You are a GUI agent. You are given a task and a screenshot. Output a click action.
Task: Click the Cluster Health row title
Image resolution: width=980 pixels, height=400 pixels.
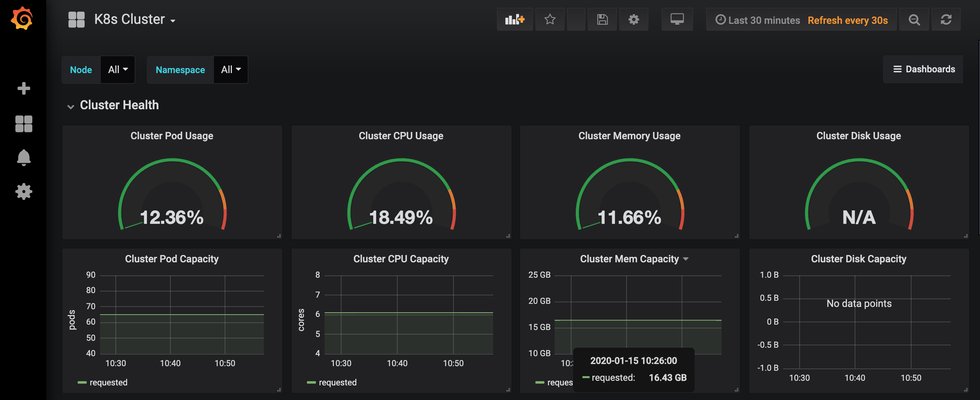[x=119, y=105]
